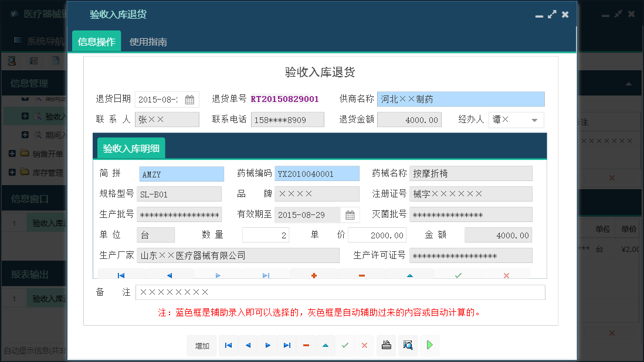644x362 pixels.
Task: Expand the 销售开单 tree node
Action: coord(13,155)
